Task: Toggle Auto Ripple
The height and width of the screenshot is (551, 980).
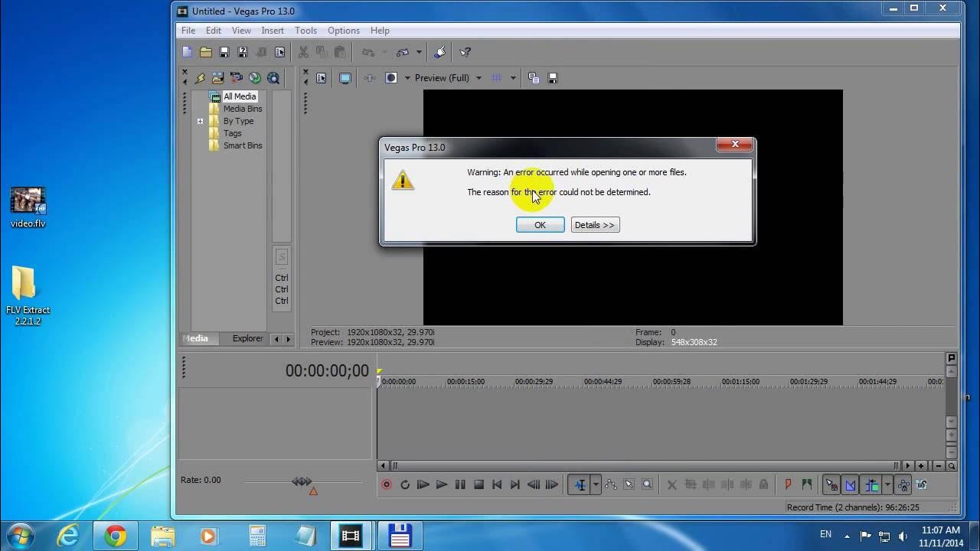Action: pyautogui.click(x=872, y=484)
